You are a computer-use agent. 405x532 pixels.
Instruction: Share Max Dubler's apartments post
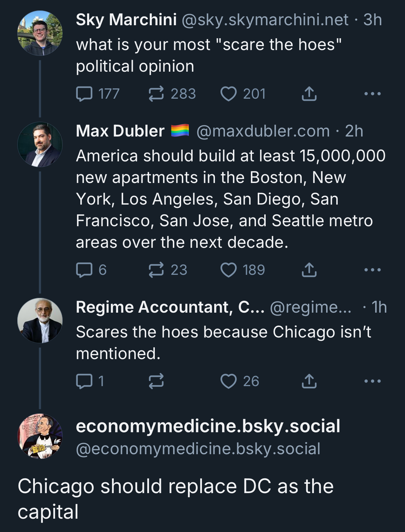309,270
